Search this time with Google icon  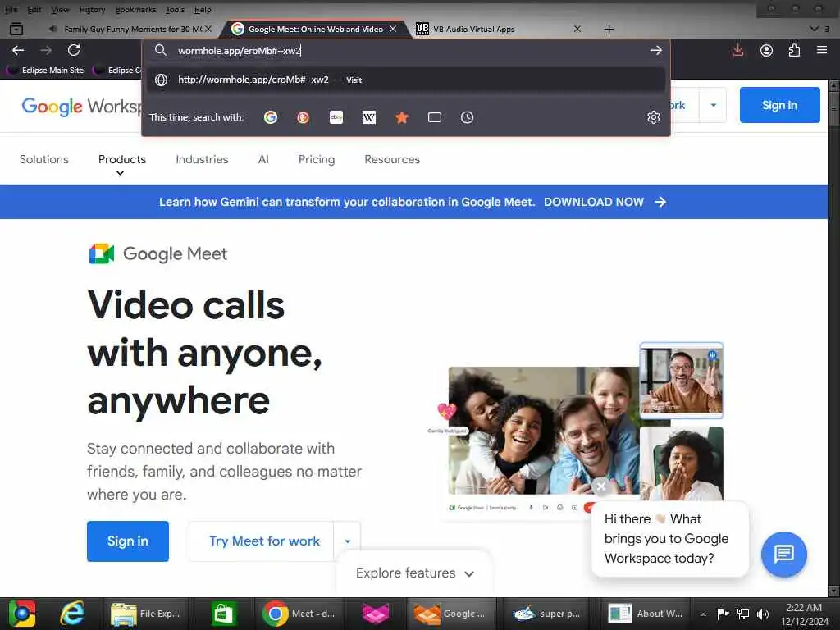271,117
